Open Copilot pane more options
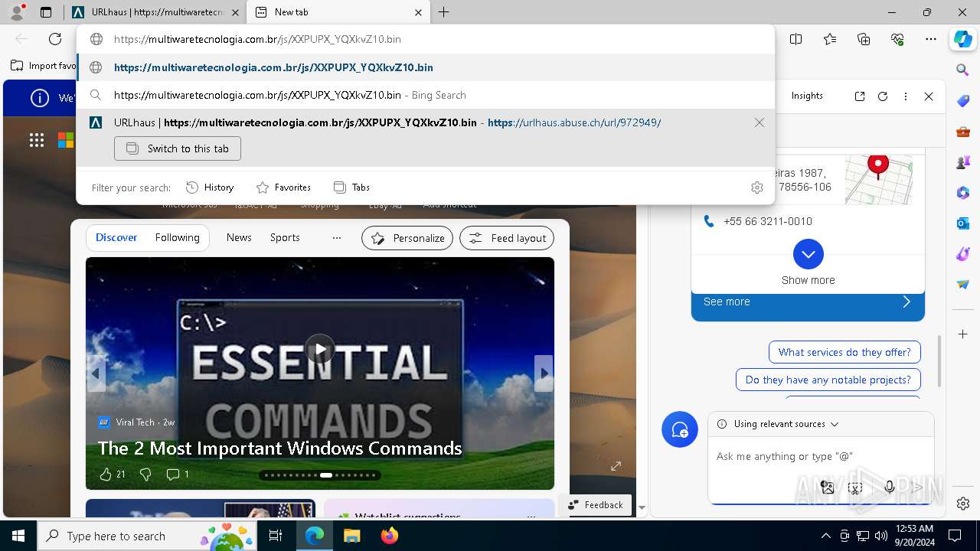980x551 pixels. coord(906,96)
